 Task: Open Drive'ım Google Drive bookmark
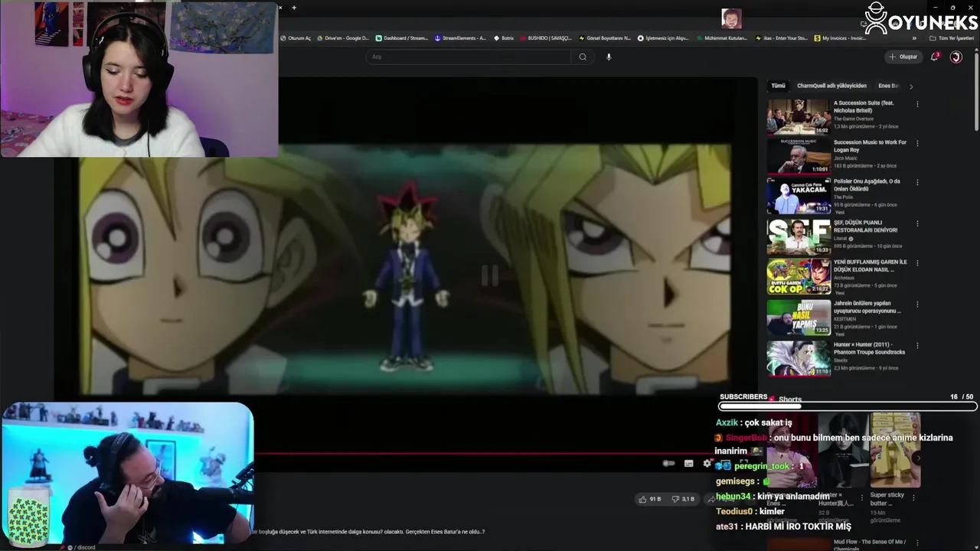coord(343,37)
